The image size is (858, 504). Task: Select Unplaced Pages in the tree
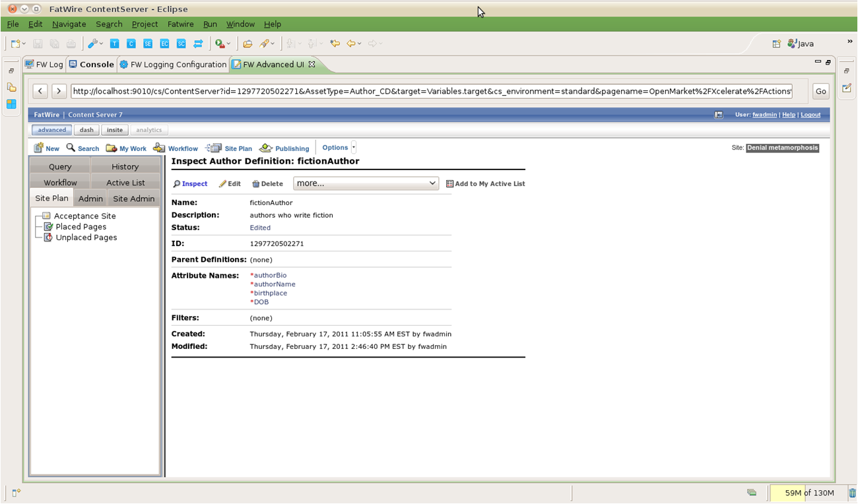(x=81, y=237)
